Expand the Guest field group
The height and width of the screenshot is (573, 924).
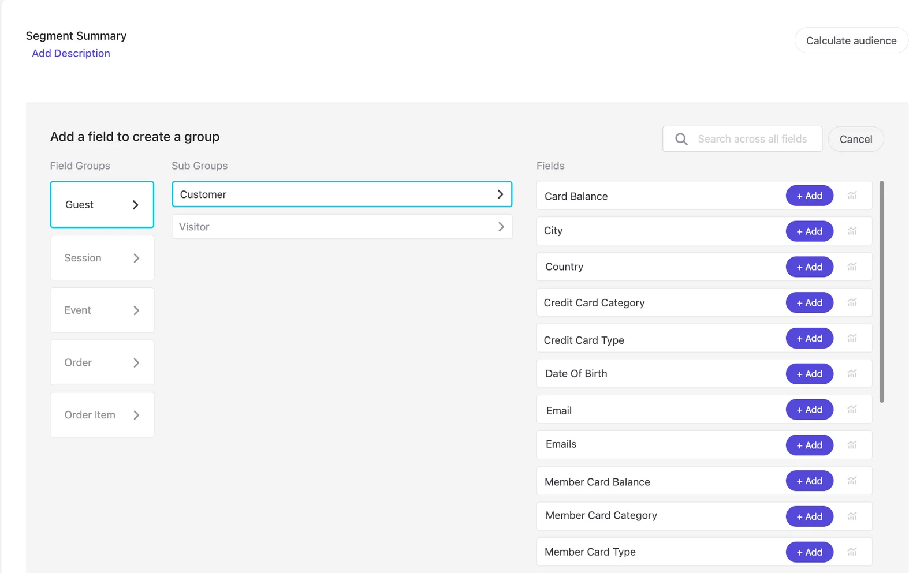[102, 205]
